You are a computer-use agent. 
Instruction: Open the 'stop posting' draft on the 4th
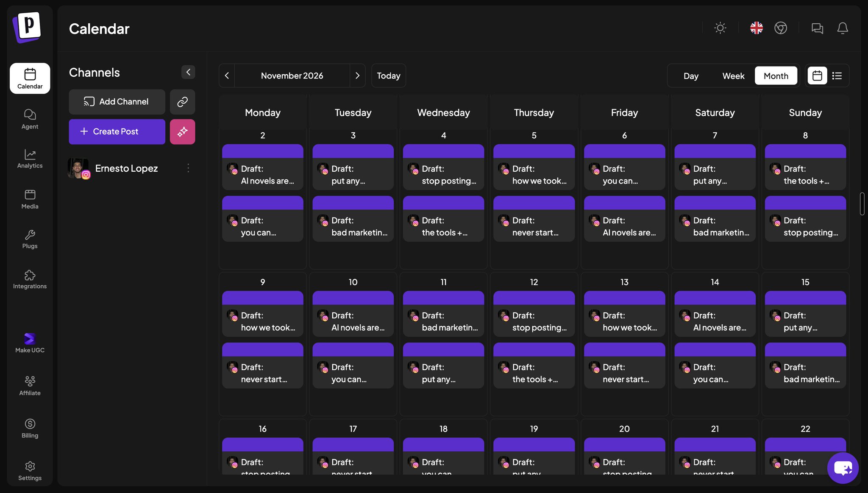(443, 167)
